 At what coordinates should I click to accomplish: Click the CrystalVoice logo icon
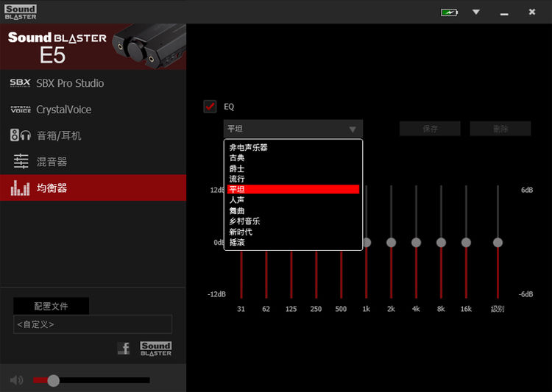(x=21, y=110)
